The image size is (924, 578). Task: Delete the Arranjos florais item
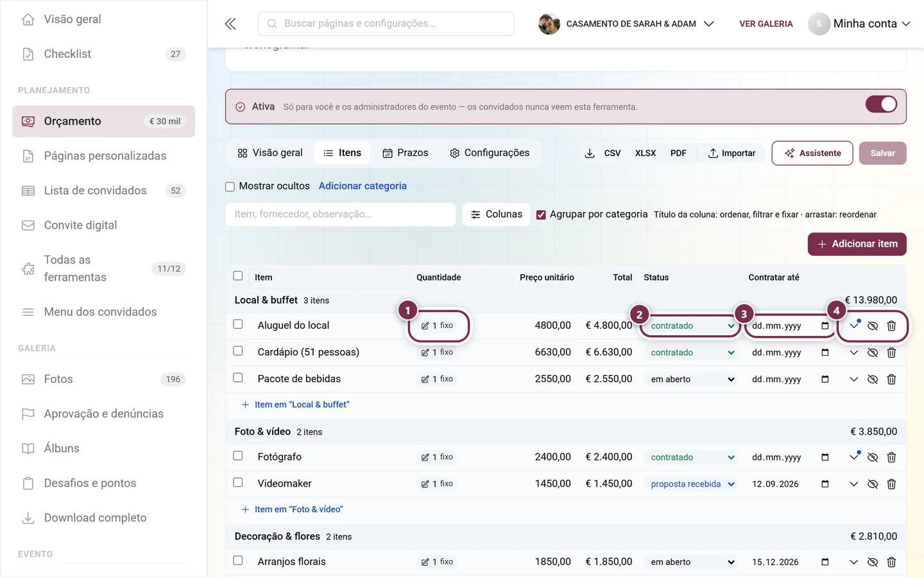click(891, 562)
